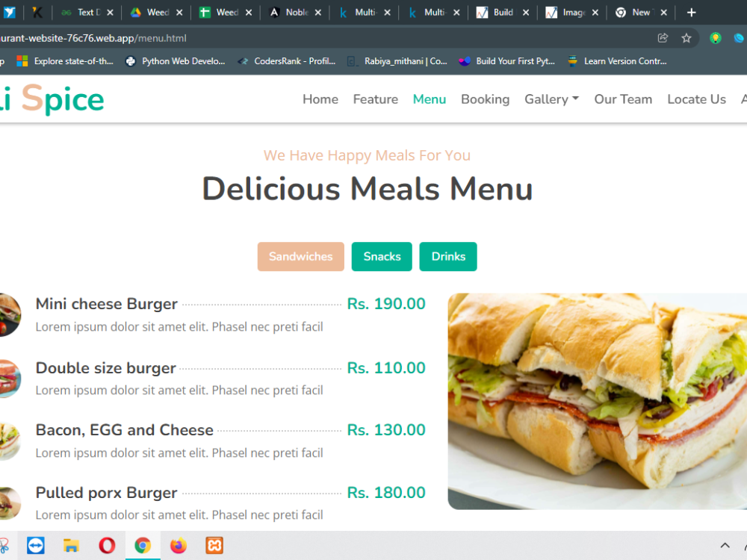Click the Mini cheese Burger thumbnail

click(10, 315)
